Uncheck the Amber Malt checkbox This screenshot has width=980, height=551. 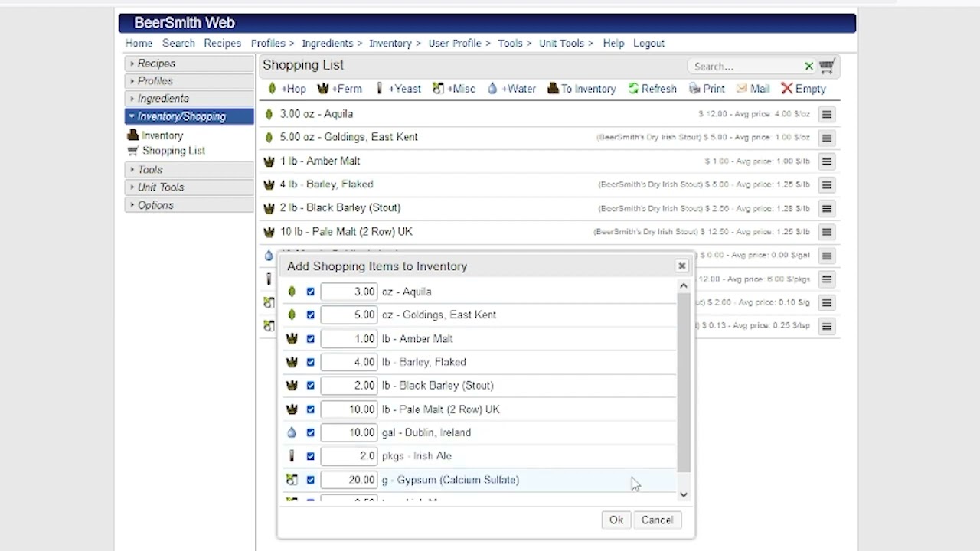click(x=310, y=338)
